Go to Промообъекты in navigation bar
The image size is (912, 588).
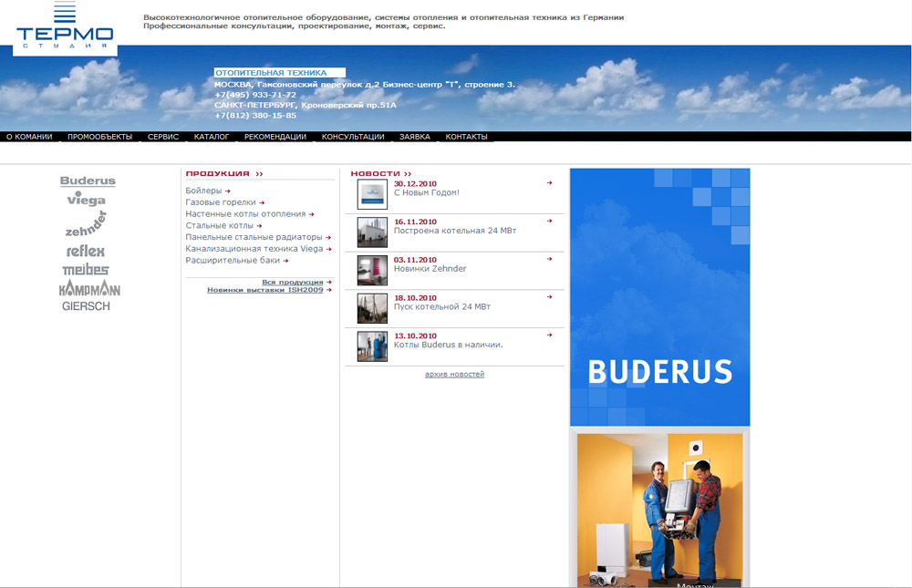[100, 137]
